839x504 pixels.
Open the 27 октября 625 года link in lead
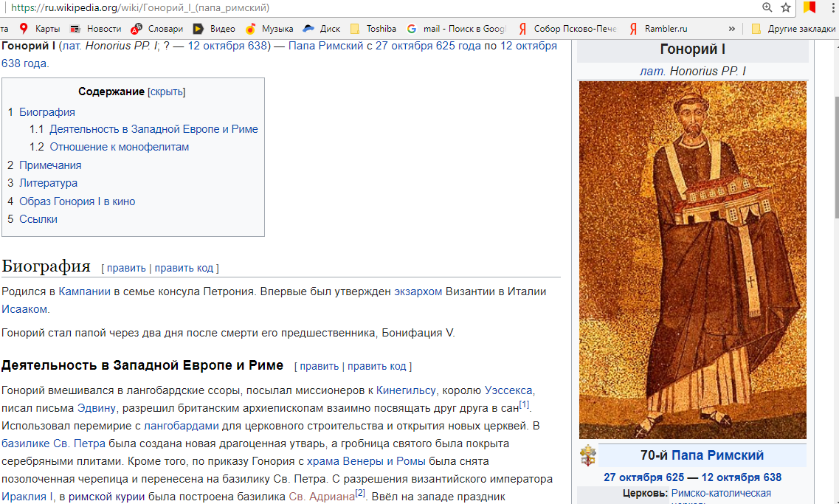[x=428, y=46]
